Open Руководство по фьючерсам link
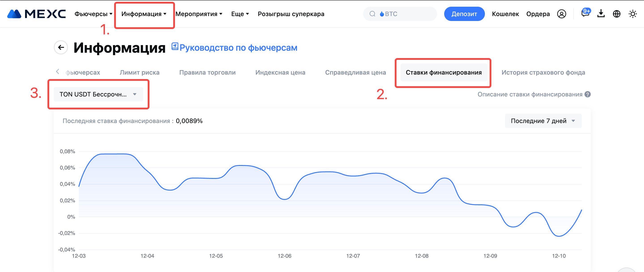Viewport: 644px width, 272px height. (x=238, y=47)
